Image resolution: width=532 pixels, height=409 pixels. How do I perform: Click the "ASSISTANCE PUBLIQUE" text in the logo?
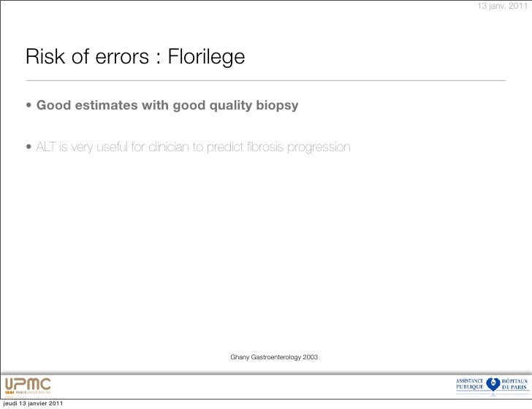pos(470,384)
